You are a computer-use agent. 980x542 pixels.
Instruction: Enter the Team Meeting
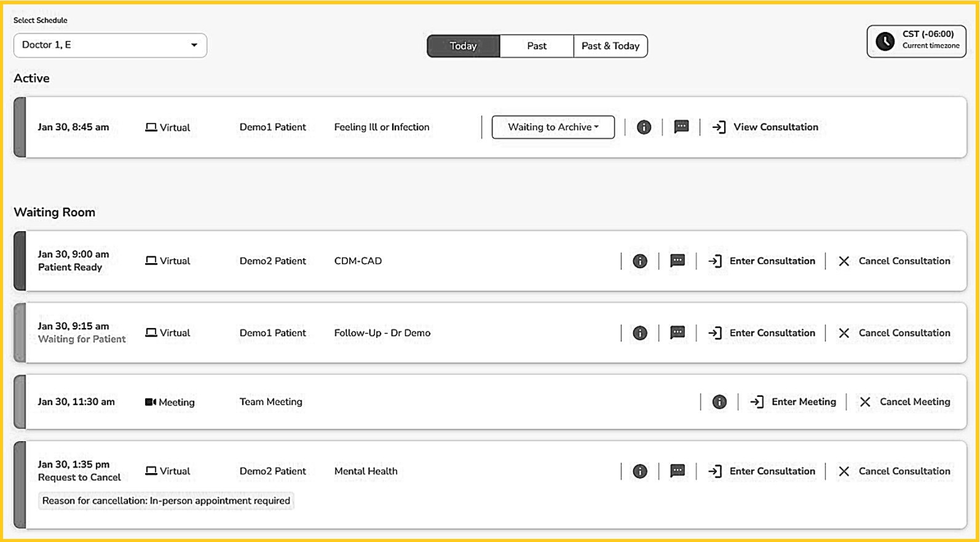793,402
